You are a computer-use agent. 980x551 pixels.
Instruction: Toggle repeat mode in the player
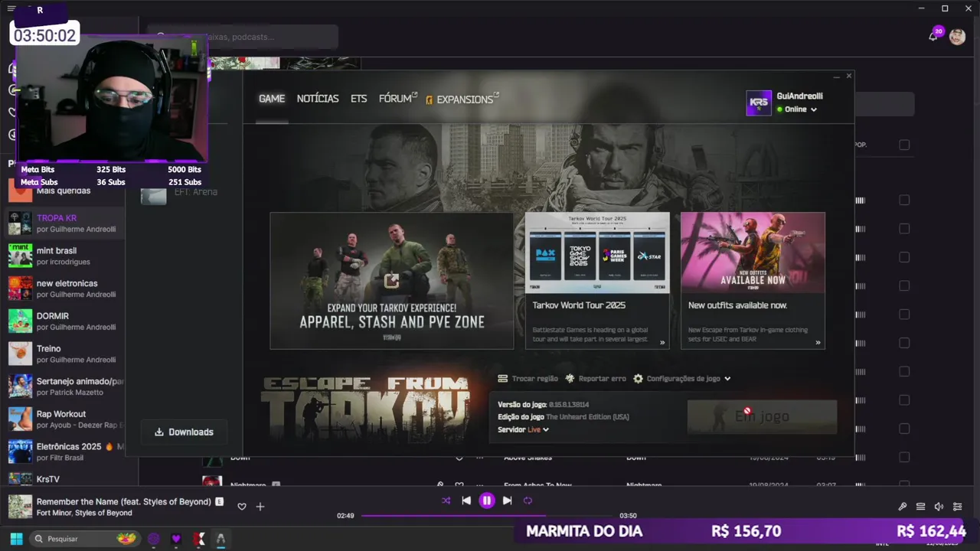528,500
